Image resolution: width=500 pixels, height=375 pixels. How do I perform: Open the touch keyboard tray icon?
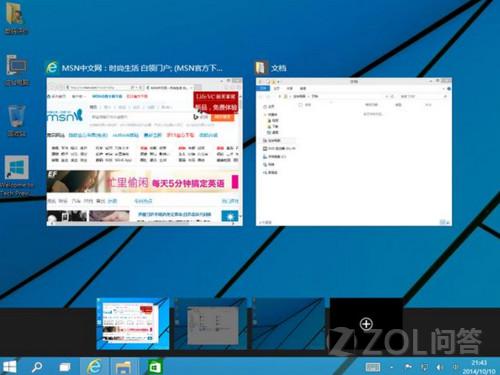pos(373,367)
